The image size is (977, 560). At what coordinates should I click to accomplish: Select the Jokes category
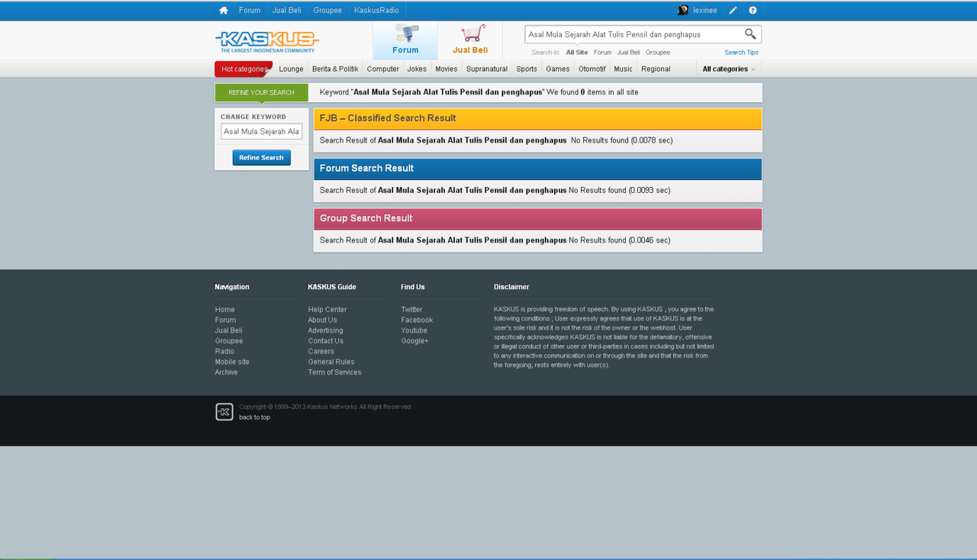click(x=417, y=69)
